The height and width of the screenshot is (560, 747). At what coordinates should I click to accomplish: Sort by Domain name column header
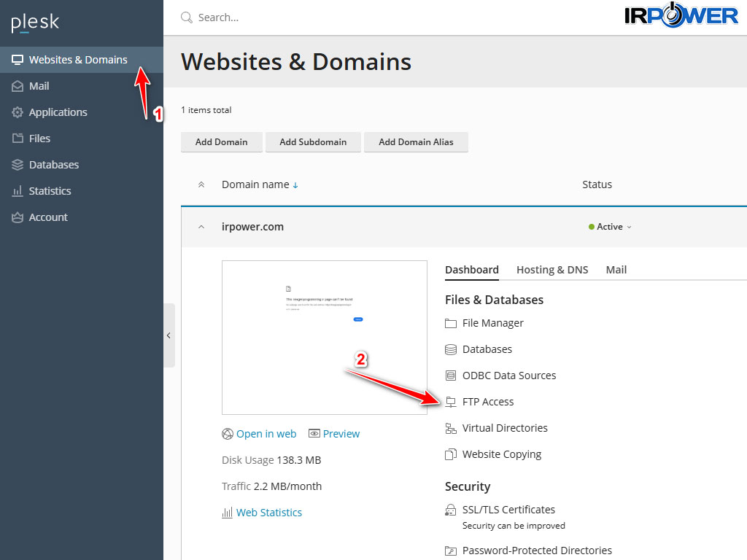pos(255,184)
